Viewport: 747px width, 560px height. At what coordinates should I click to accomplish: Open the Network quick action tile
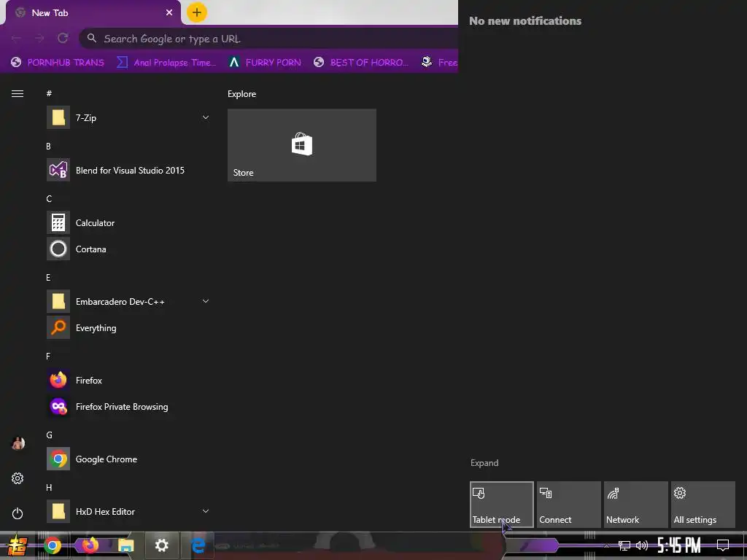636,505
